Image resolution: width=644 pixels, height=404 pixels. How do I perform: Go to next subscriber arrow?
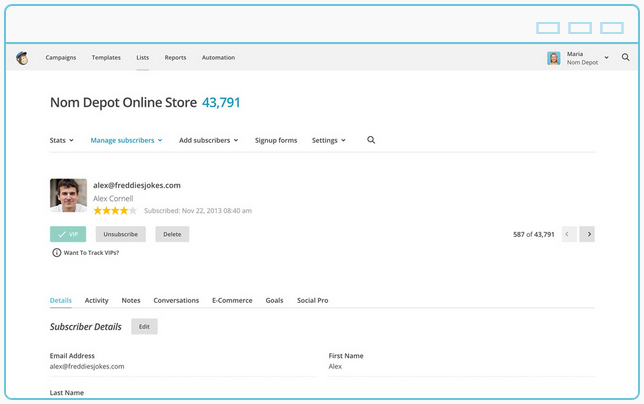pyautogui.click(x=587, y=234)
